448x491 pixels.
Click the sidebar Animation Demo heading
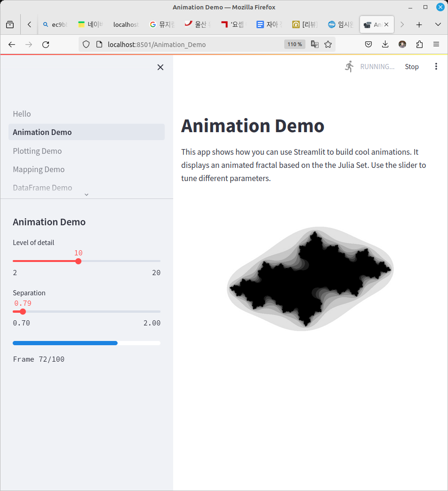point(49,222)
